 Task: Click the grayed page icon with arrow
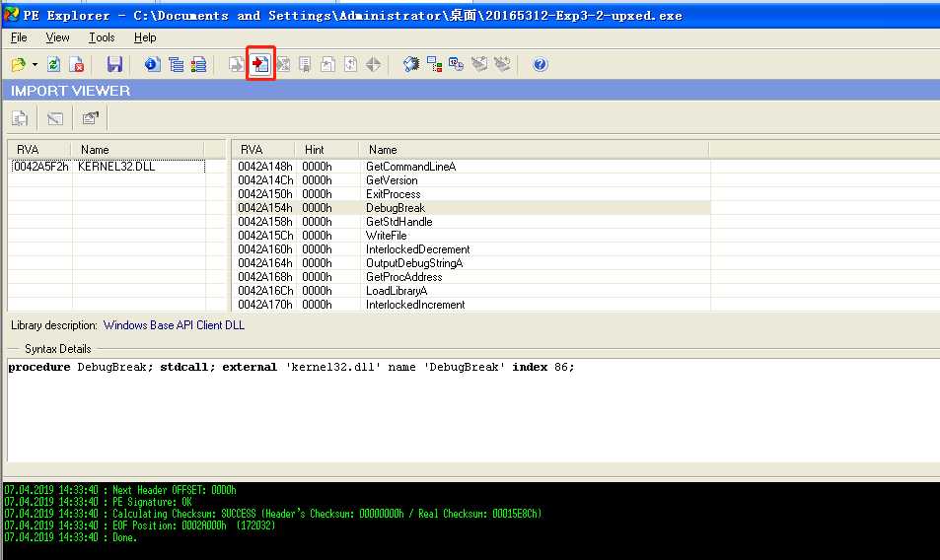[327, 64]
